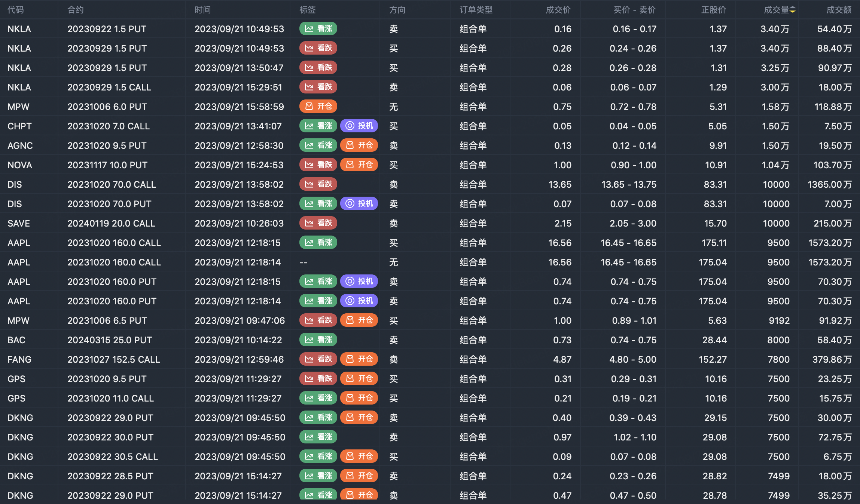Click 开仓 tag in AGNC 9.5 PUT row
Image resolution: width=860 pixels, height=504 pixels.
pos(359,145)
